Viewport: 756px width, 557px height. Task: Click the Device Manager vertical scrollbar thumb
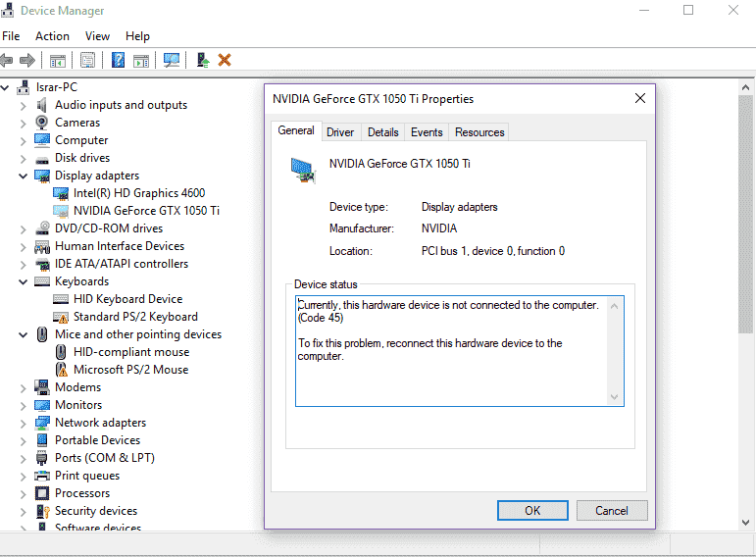[x=745, y=214]
